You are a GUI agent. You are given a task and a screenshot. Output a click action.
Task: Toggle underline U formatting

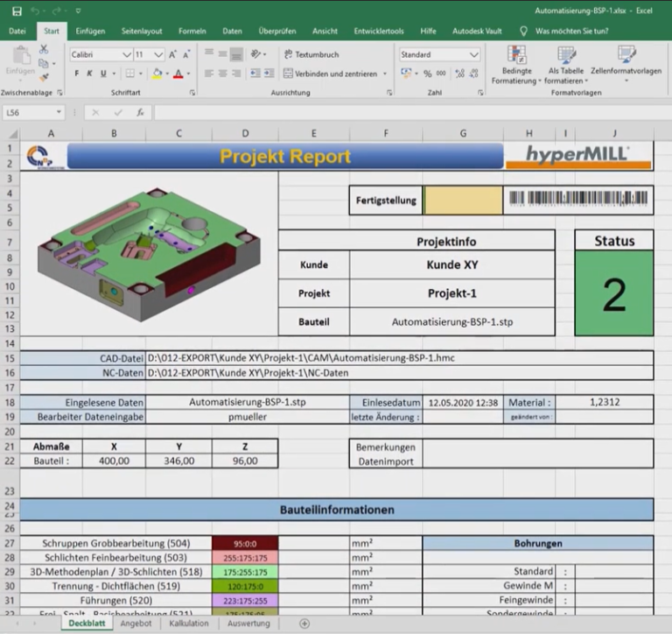103,74
